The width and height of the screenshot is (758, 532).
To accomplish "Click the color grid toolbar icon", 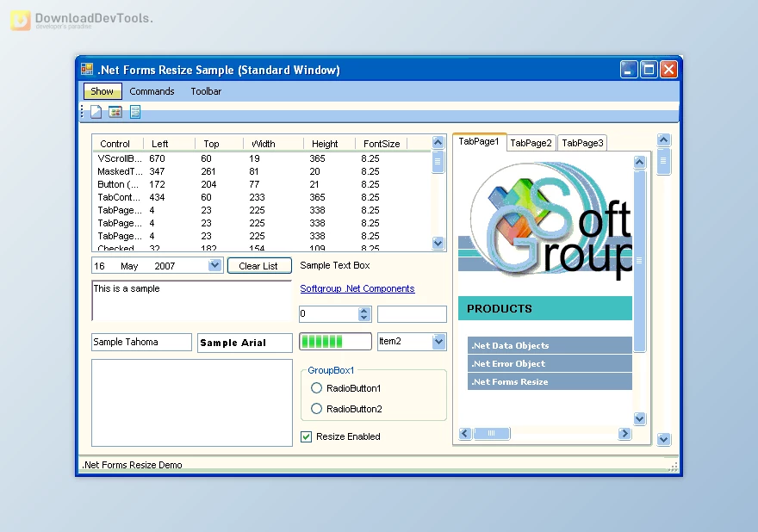I will [115, 112].
